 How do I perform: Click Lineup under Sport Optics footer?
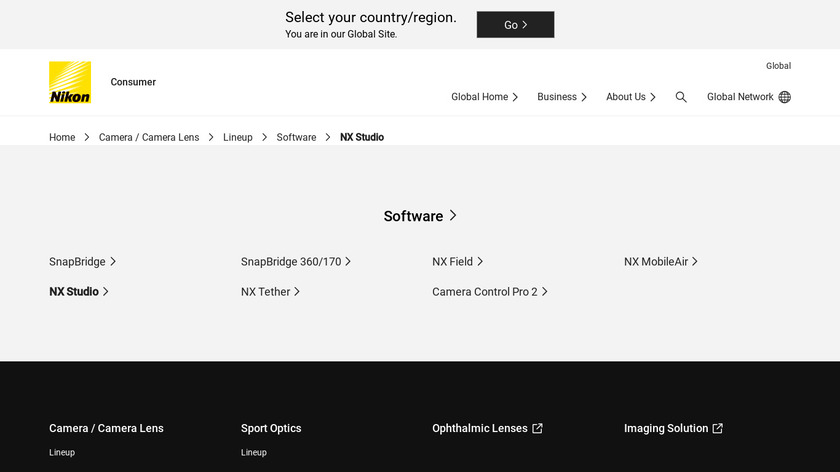(x=254, y=452)
